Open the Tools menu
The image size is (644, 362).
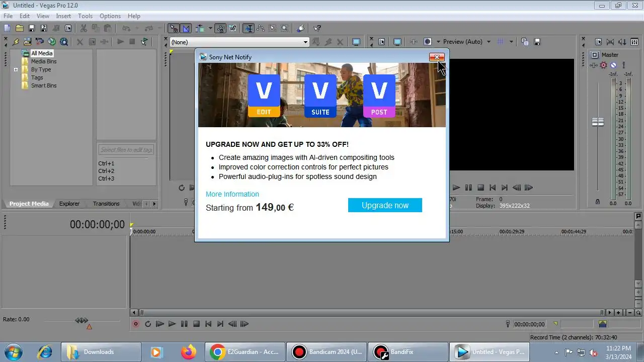click(85, 16)
